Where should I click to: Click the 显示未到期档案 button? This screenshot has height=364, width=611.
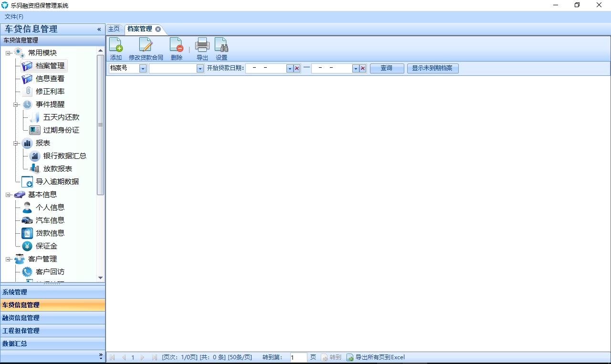tap(432, 68)
